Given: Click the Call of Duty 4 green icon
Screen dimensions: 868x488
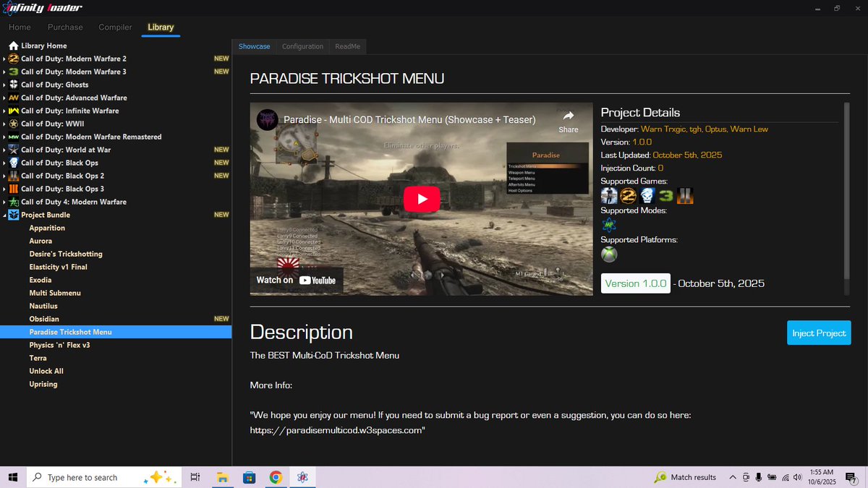Looking at the screenshot, I should (x=14, y=202).
